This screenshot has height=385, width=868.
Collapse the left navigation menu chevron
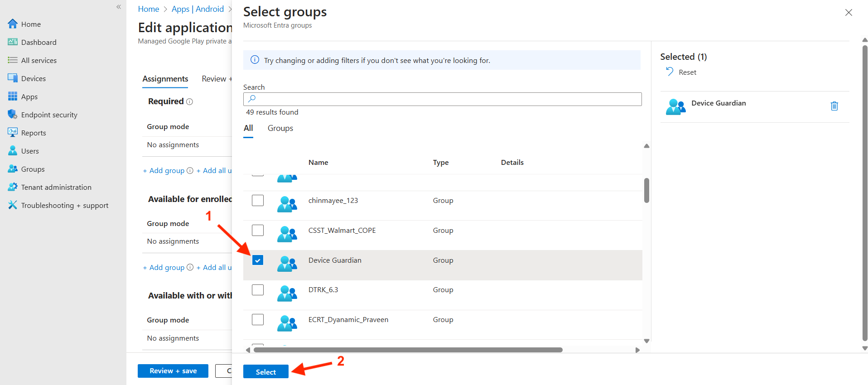tap(119, 7)
